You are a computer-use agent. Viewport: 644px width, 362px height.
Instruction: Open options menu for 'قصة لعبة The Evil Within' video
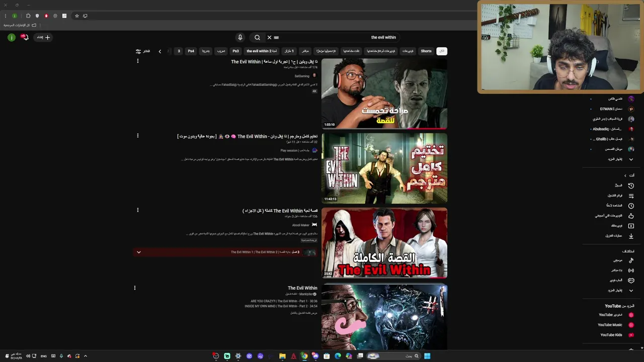[137, 210]
